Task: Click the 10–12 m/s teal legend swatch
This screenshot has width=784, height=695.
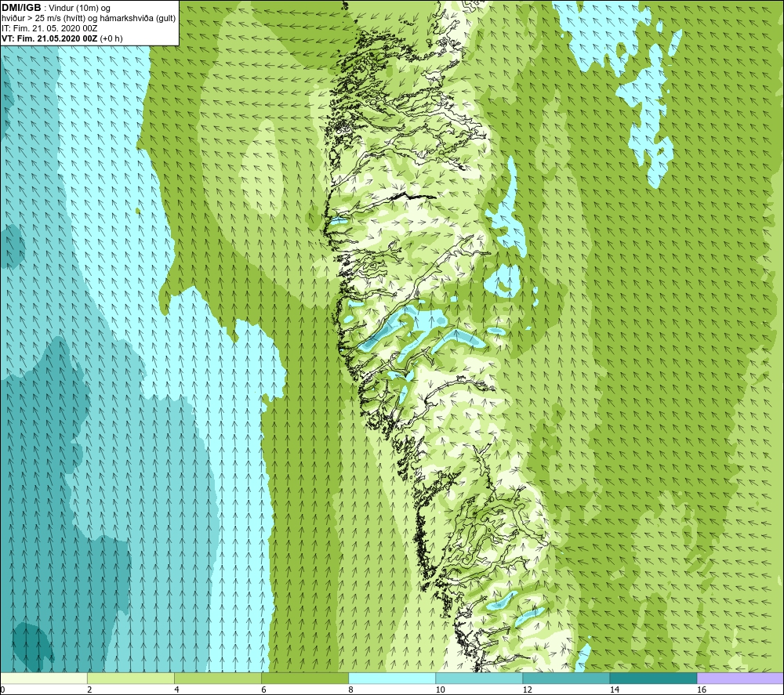Action: coord(478,678)
